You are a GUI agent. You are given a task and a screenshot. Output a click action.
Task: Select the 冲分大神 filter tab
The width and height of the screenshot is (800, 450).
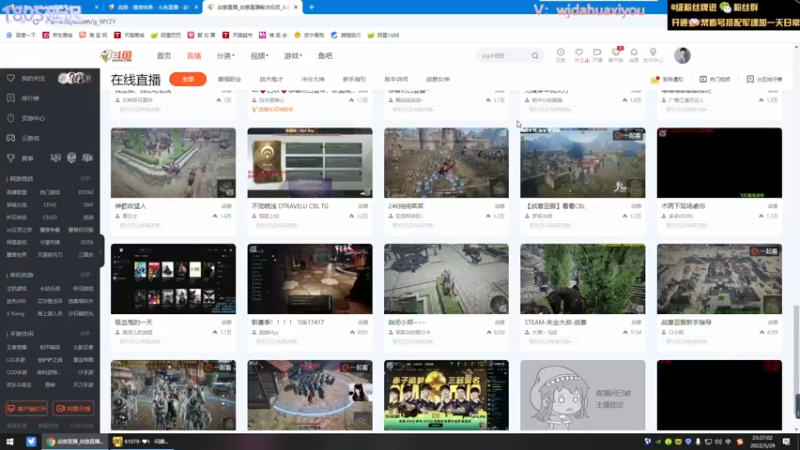click(313, 79)
